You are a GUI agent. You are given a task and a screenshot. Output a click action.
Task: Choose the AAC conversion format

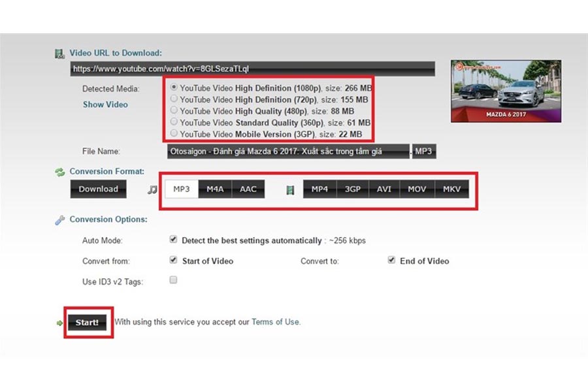[248, 189]
